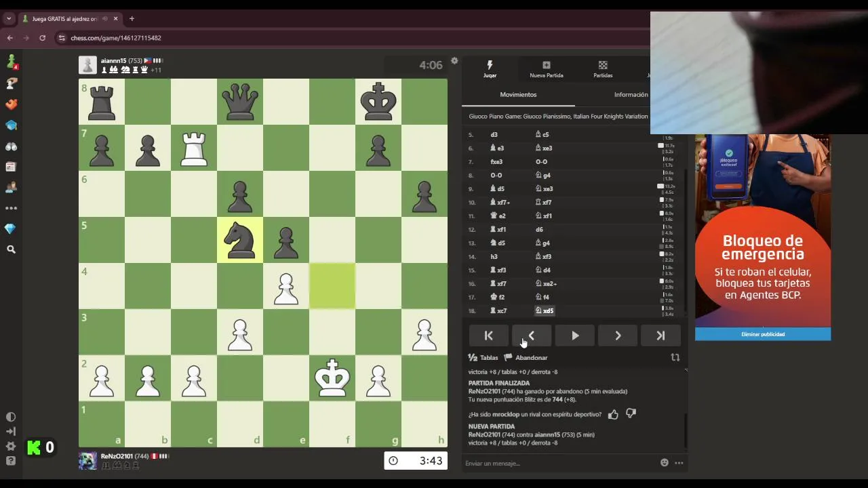Click the chat log scrollbar

686,430
